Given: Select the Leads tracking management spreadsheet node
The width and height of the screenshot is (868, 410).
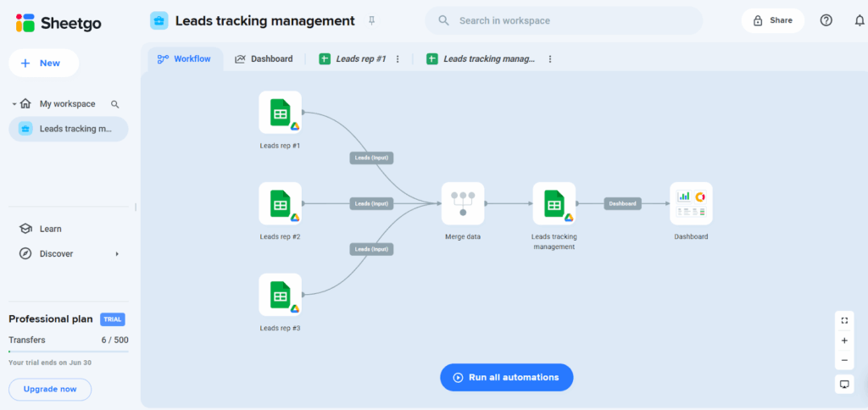Looking at the screenshot, I should point(554,203).
